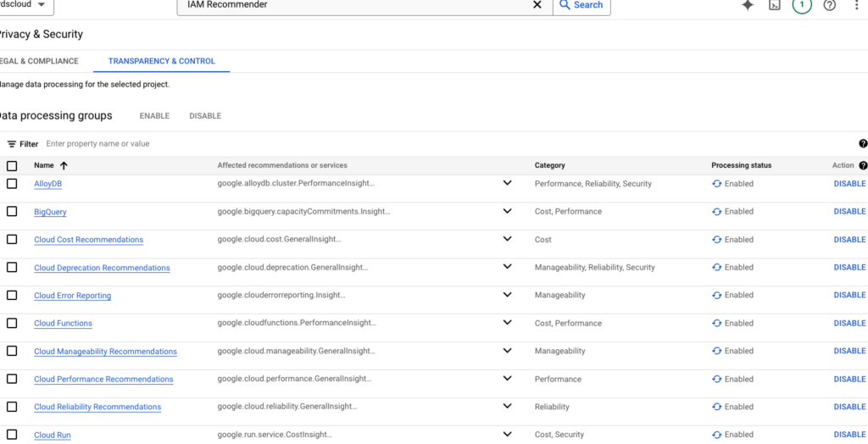The width and height of the screenshot is (868, 444).
Task: Expand Cloud Functions services chevron
Action: click(507, 323)
